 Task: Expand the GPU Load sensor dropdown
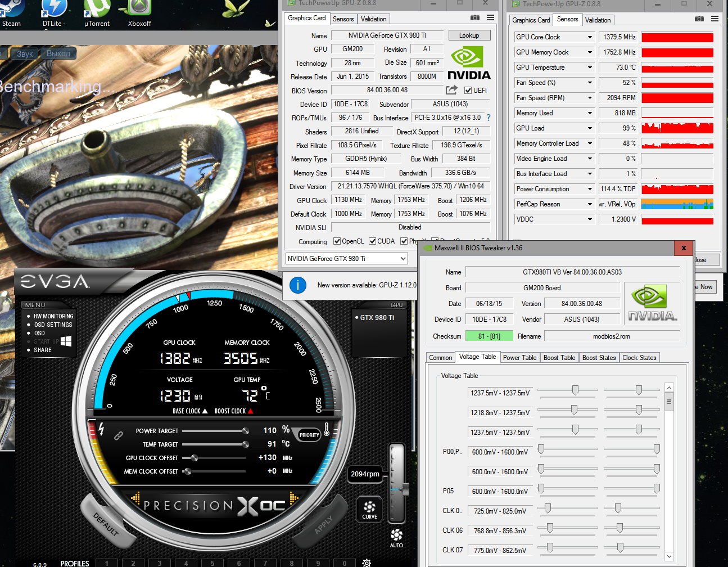coord(590,128)
